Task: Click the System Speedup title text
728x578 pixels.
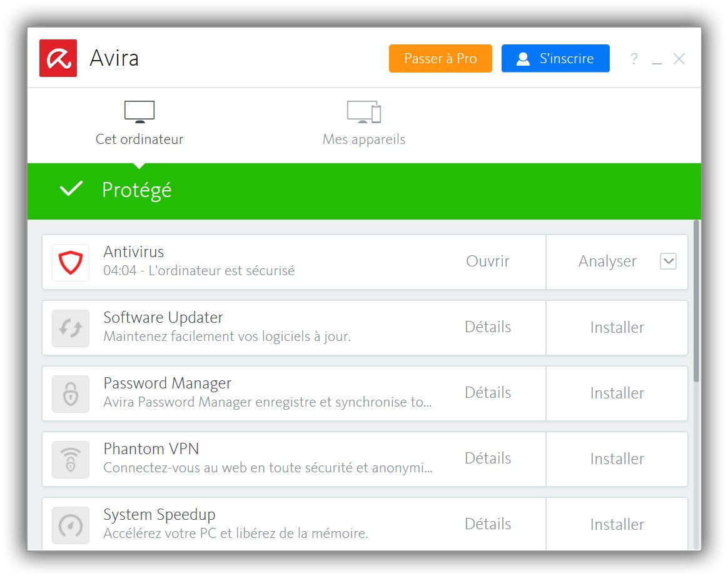Action: [x=159, y=515]
